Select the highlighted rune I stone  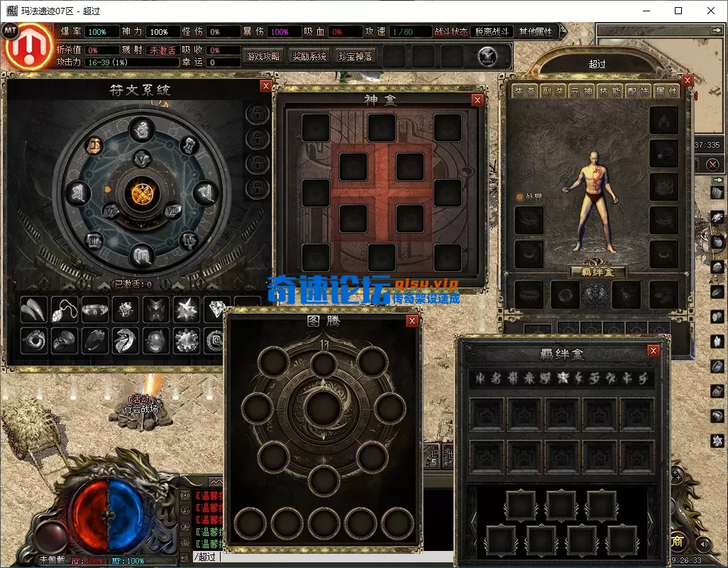tap(94, 146)
